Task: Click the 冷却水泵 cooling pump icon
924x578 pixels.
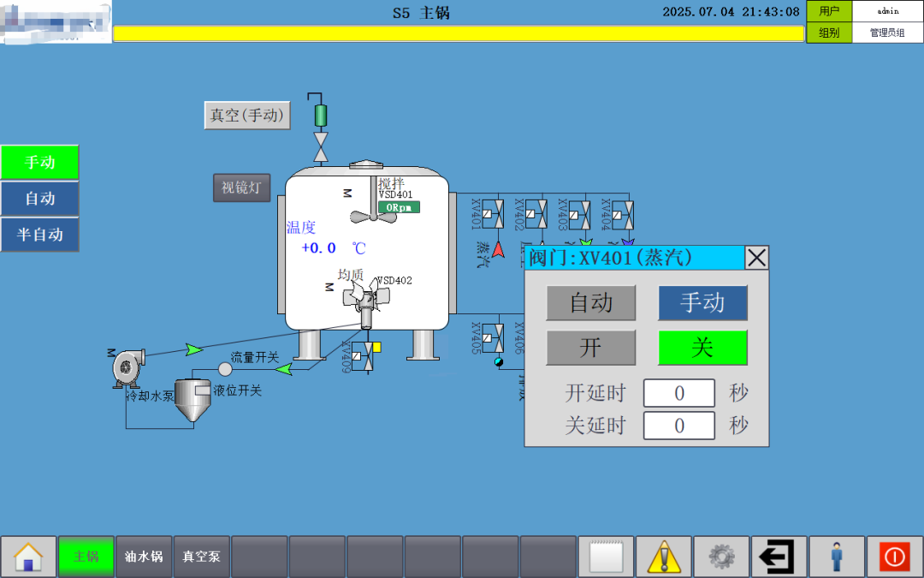Action: tap(127, 364)
